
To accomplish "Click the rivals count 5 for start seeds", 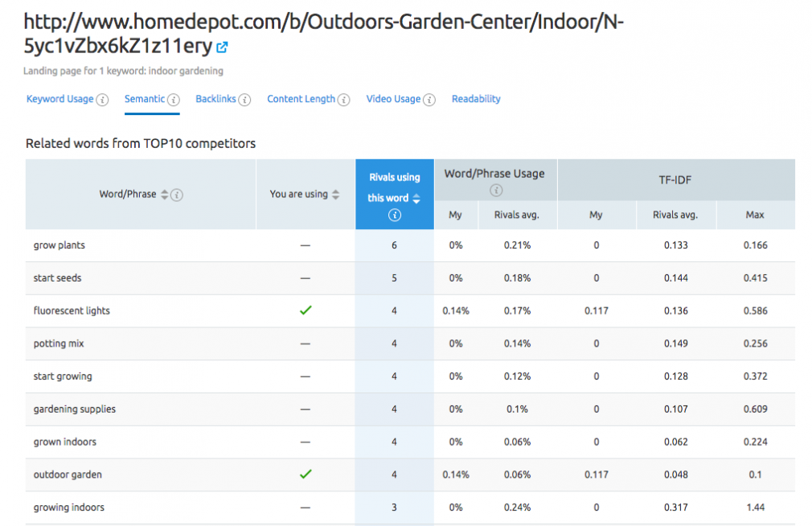I will [394, 278].
